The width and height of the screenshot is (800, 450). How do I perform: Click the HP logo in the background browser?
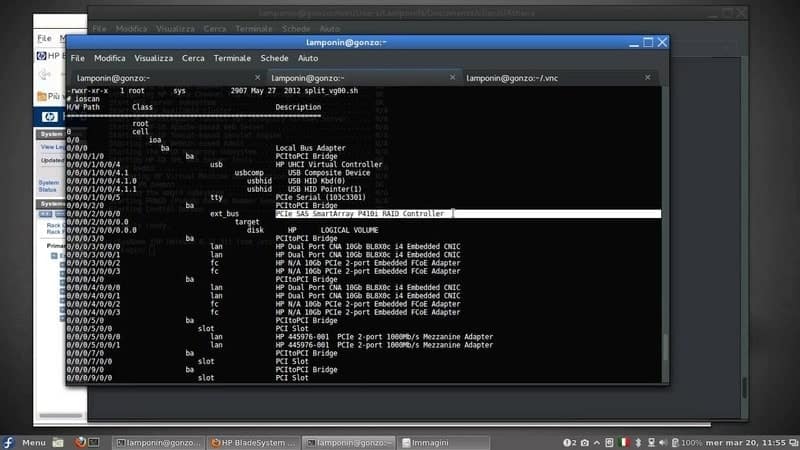pos(49,117)
